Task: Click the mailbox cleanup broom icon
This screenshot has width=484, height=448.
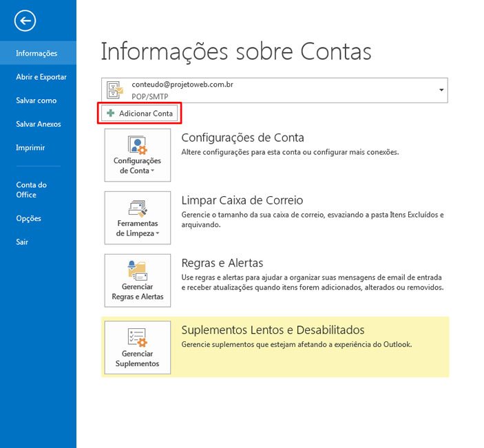Action: (138, 209)
